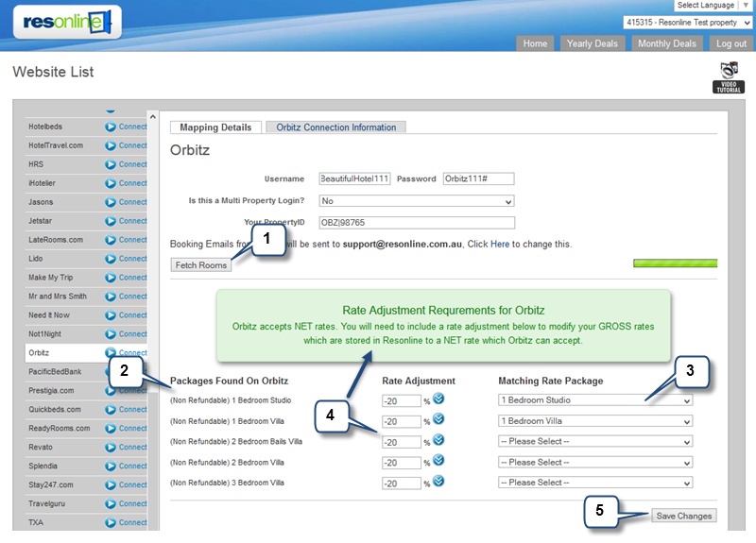This screenshot has height=543, width=756.
Task: Switch to the Mapping Details tab
Action: pos(215,127)
